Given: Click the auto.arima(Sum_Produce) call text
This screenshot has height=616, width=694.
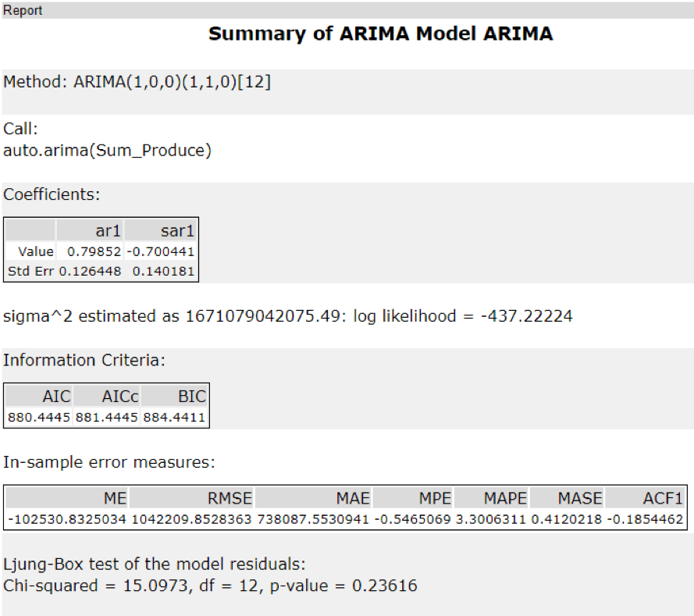Looking at the screenshot, I should (x=108, y=151).
